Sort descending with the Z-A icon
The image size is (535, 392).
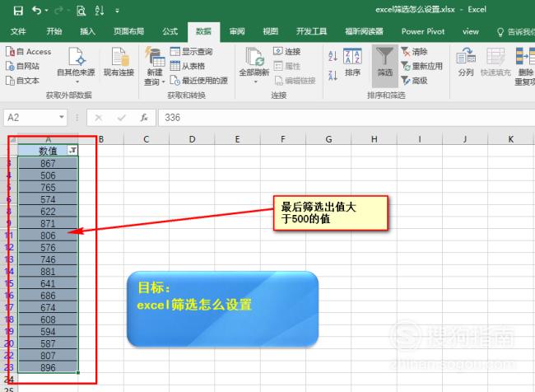pos(333,75)
